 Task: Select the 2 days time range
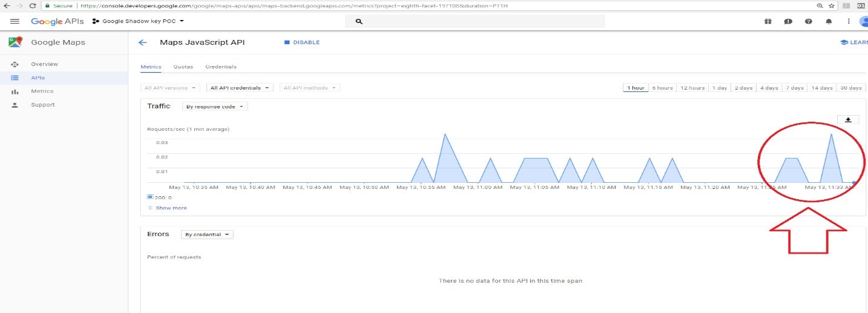click(x=743, y=88)
